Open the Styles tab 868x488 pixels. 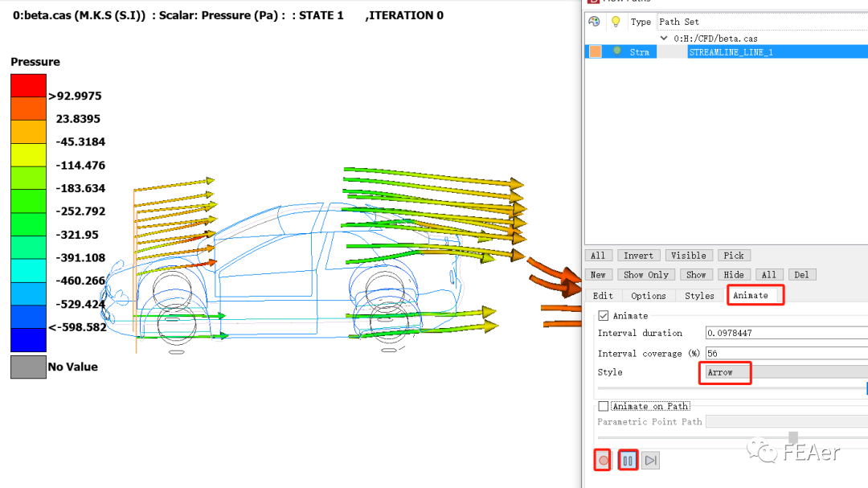pos(699,296)
